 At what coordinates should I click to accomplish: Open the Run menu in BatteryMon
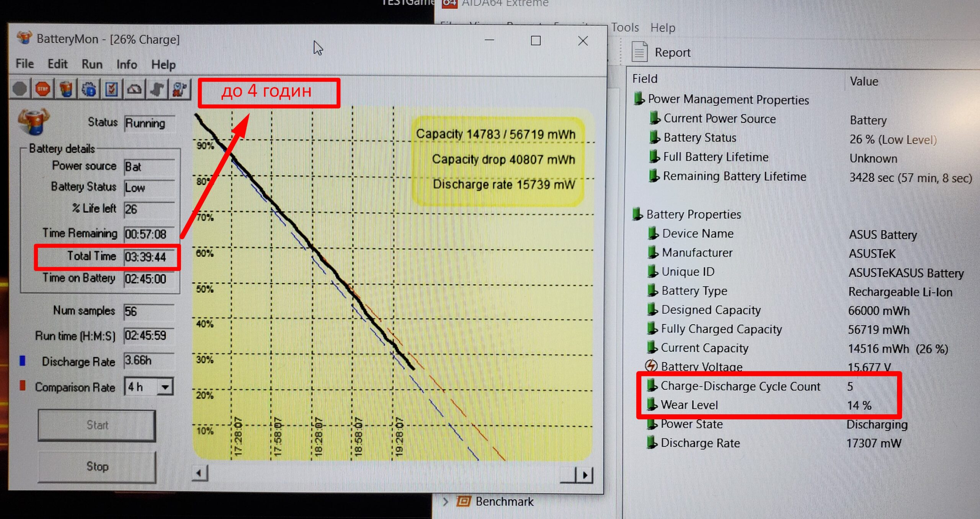point(92,64)
